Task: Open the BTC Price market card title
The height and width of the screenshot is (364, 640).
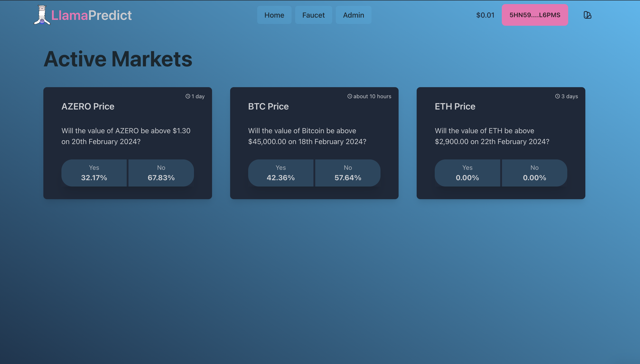Action: pyautogui.click(x=268, y=107)
